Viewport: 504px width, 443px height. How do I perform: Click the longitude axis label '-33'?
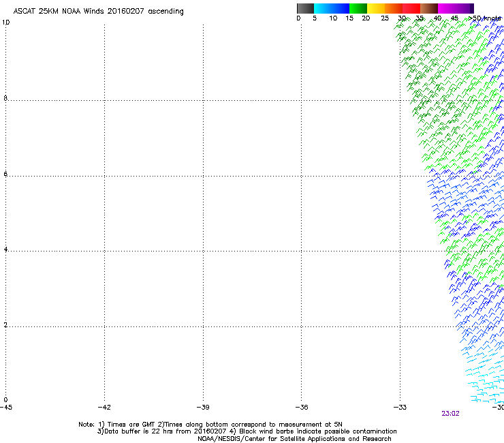point(400,408)
